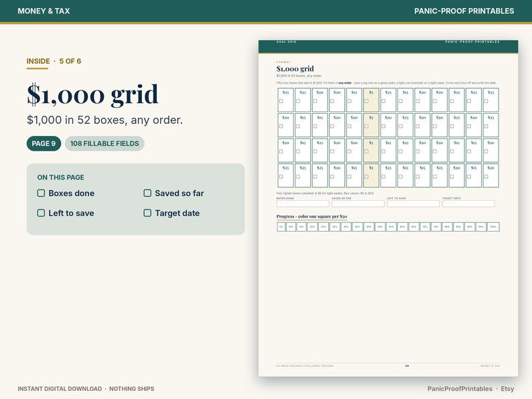Open the page preview thumbnail
Image resolution: width=532 pixels, height=399 pixels.
pos(388,208)
